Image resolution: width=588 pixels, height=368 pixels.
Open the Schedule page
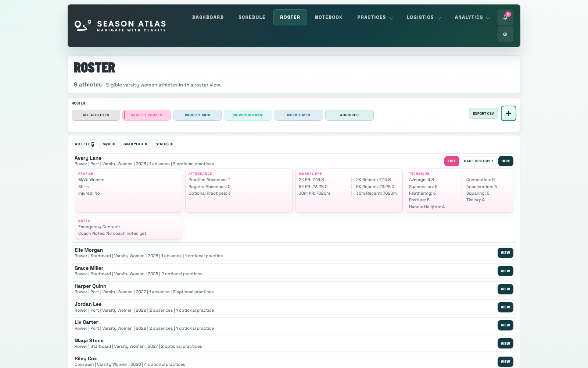click(x=252, y=17)
